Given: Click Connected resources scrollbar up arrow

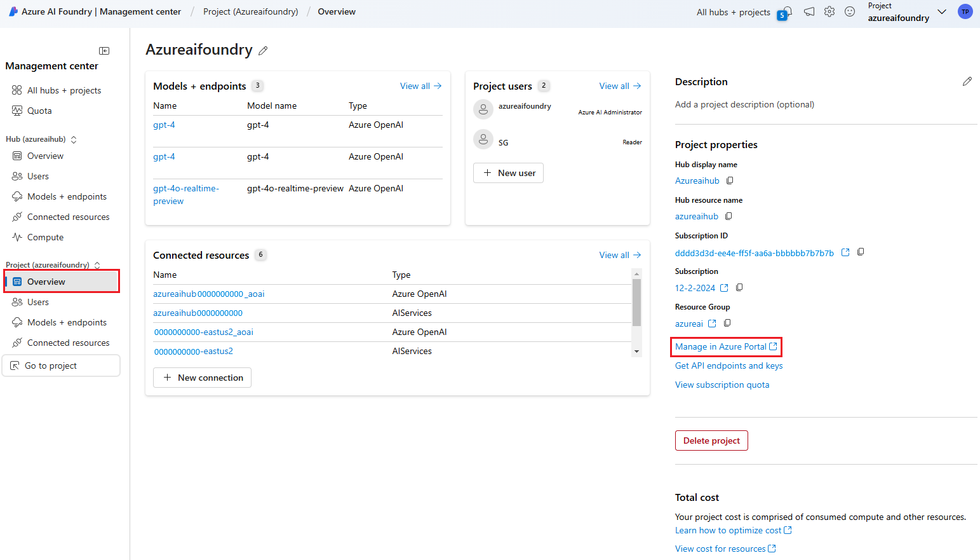Looking at the screenshot, I should click(x=636, y=274).
